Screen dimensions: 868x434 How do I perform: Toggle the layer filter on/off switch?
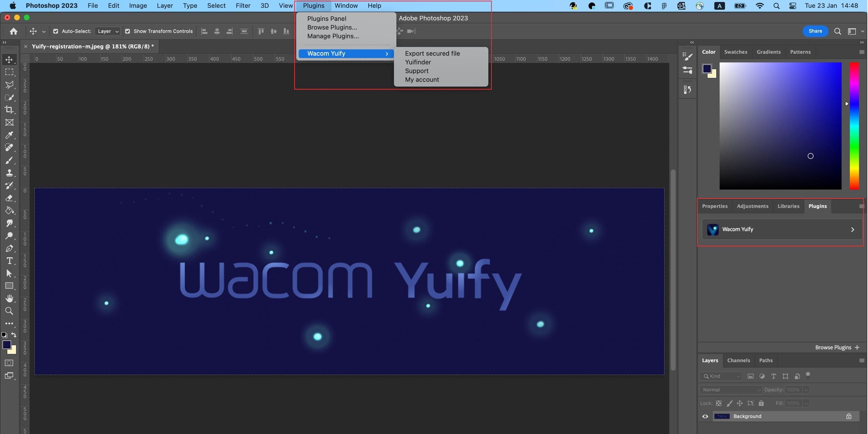[x=808, y=375]
